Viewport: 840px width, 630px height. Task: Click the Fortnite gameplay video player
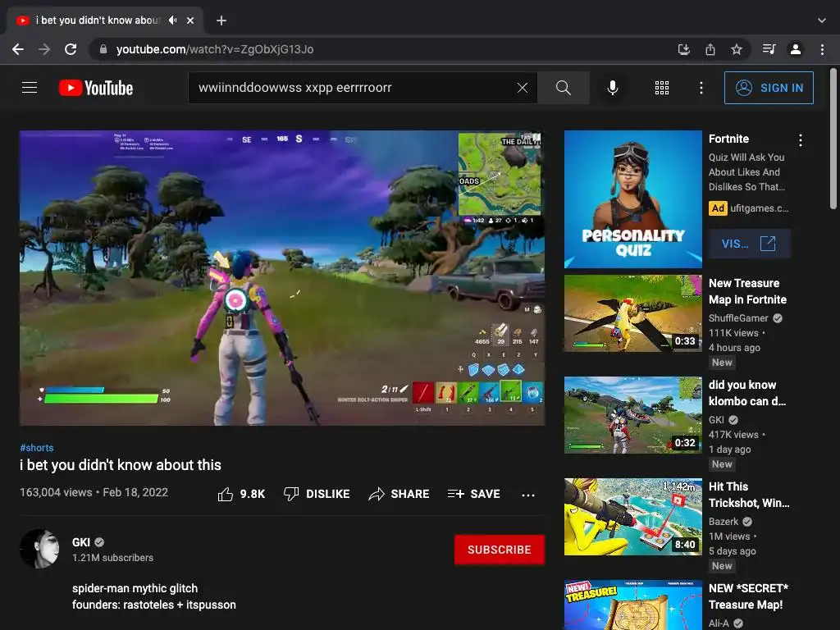tap(282, 278)
